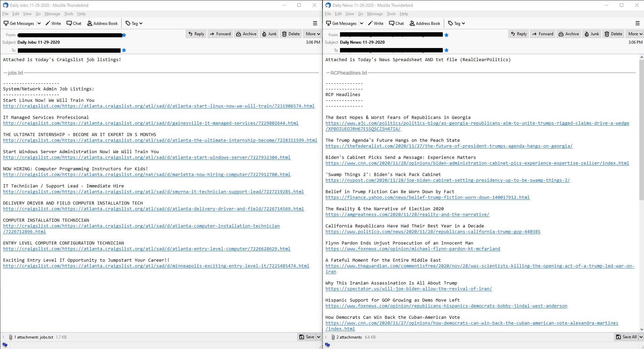This screenshot has width=644, height=349.
Task: Open the Edit menu in Daily News window
Action: 338,14
